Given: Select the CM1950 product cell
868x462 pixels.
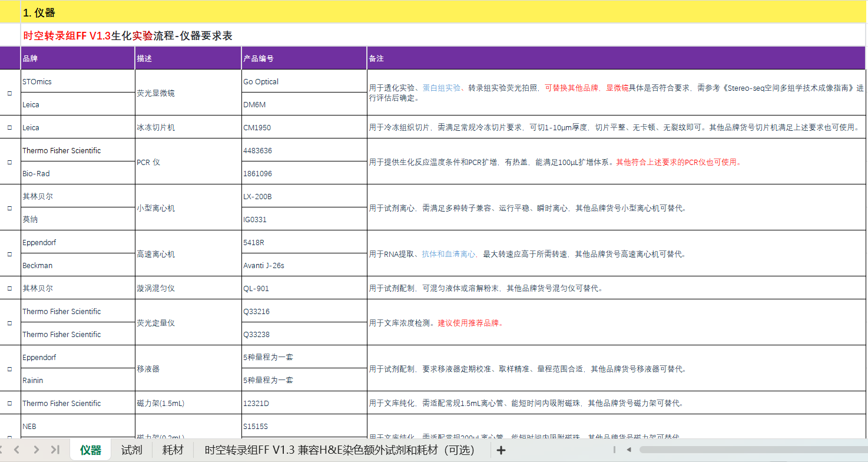Looking at the screenshot, I should 304,127.
